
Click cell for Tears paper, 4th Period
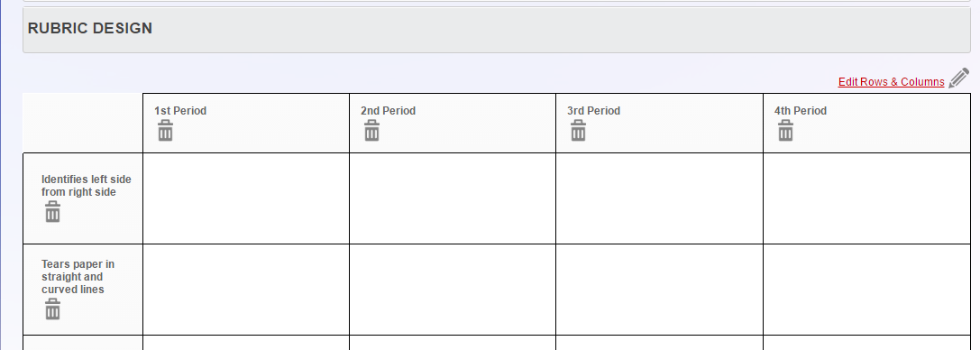867,290
